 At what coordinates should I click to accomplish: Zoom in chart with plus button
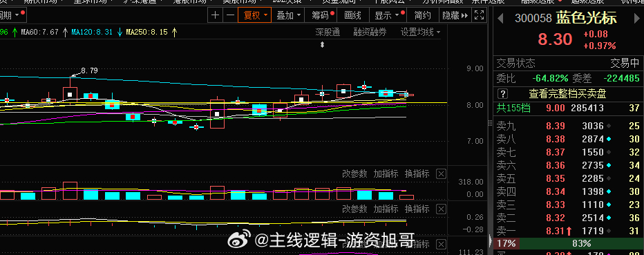[x=215, y=16]
